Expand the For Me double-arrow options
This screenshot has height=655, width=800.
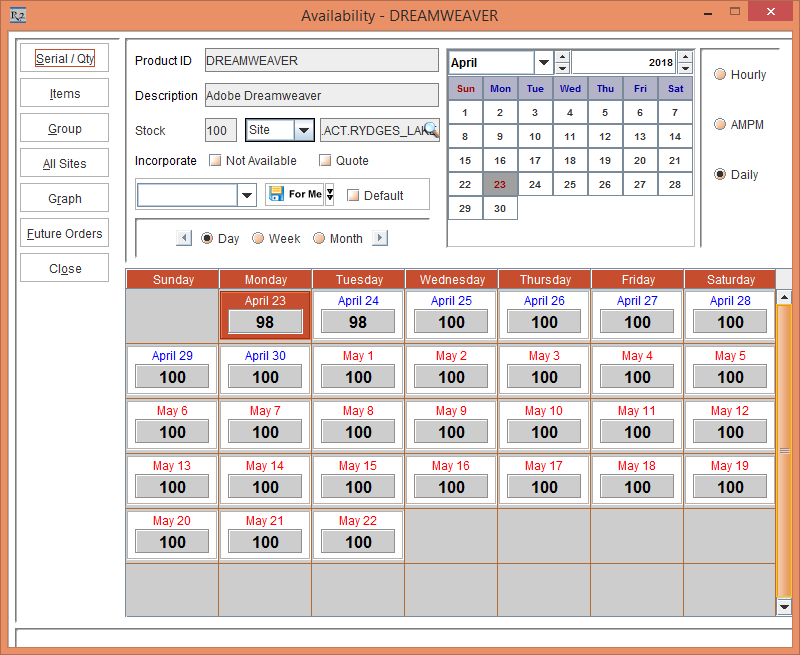pyautogui.click(x=330, y=194)
